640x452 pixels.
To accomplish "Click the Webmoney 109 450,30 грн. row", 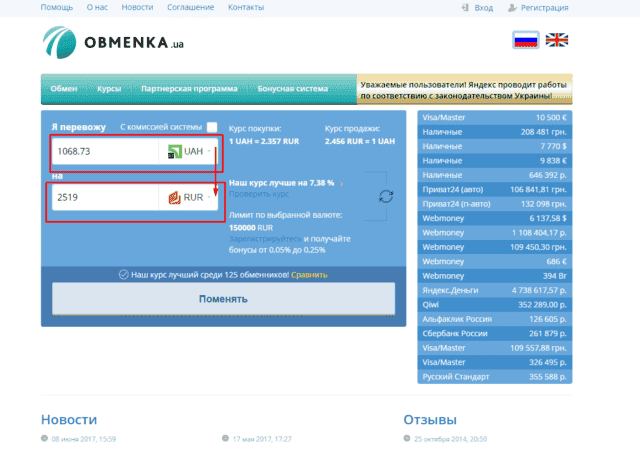I will [495, 247].
